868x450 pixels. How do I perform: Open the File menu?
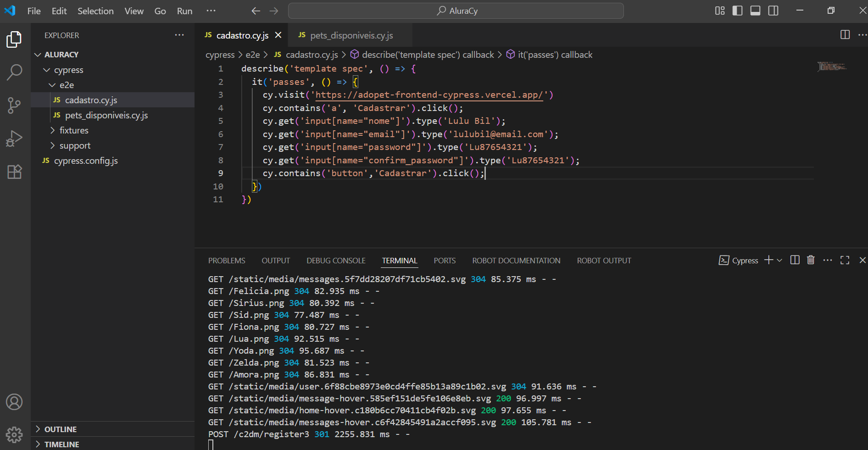(x=34, y=11)
